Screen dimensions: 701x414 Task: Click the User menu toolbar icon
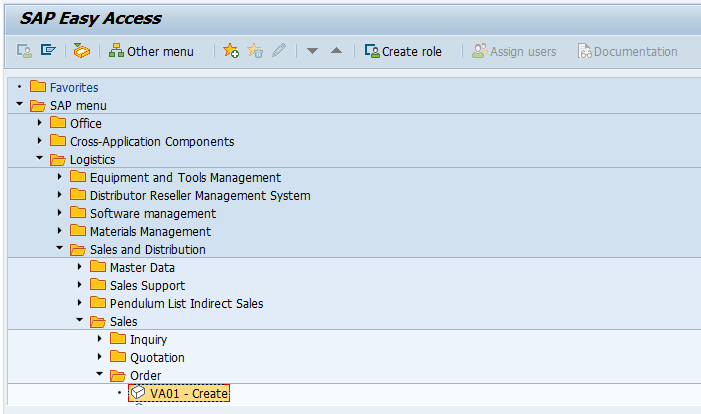pos(24,51)
